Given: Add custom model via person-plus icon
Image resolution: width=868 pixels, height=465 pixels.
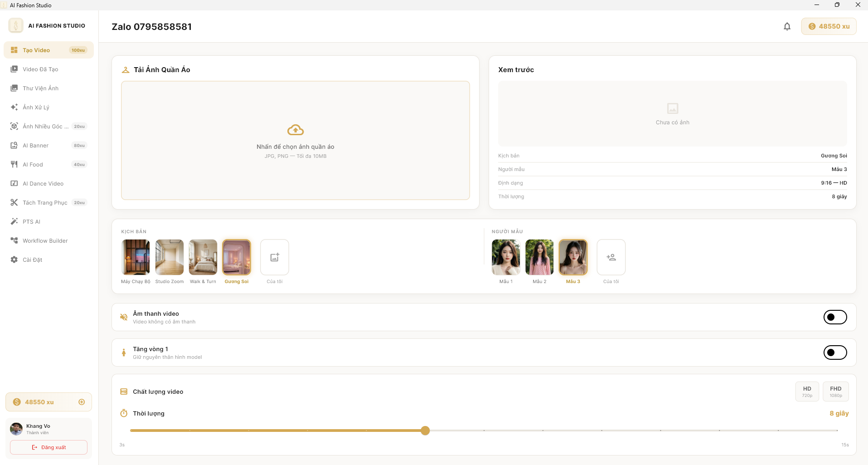Looking at the screenshot, I should pyautogui.click(x=611, y=257).
